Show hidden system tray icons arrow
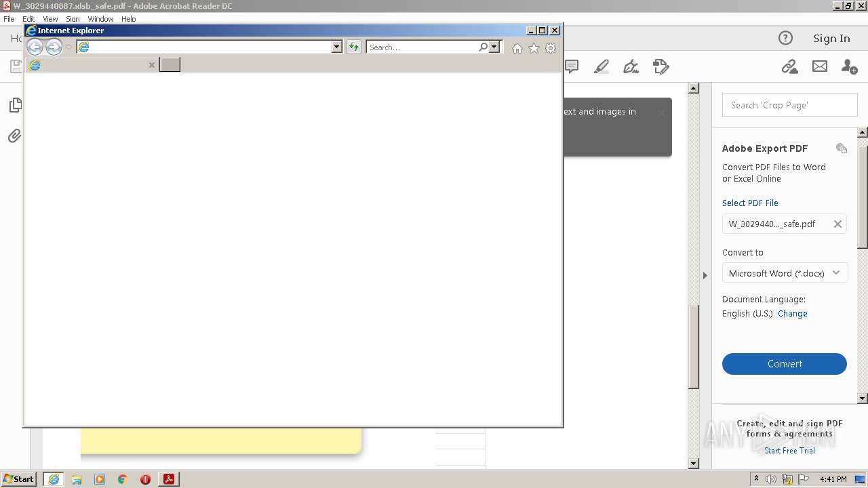Screen dimensions: 868x488 756,479
